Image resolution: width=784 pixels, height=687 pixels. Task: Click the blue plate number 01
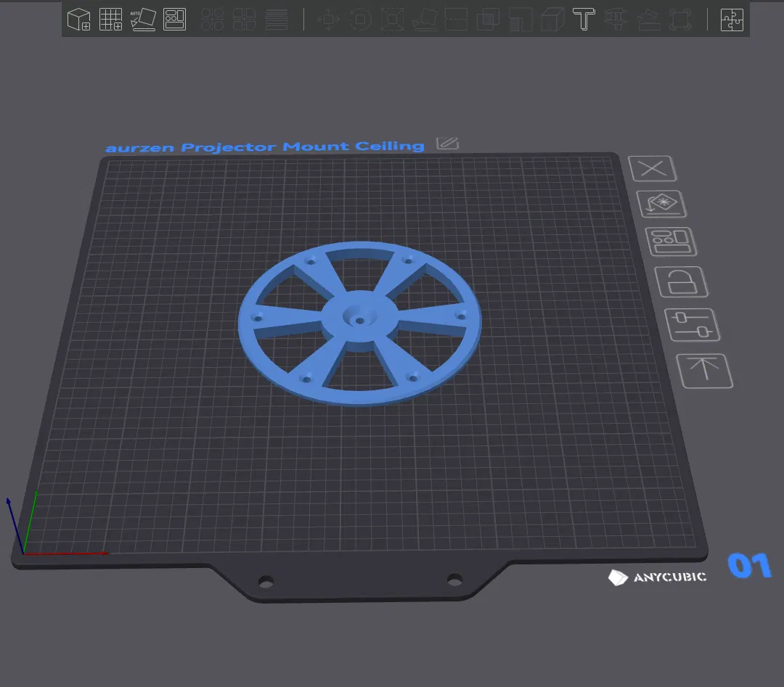click(x=749, y=566)
